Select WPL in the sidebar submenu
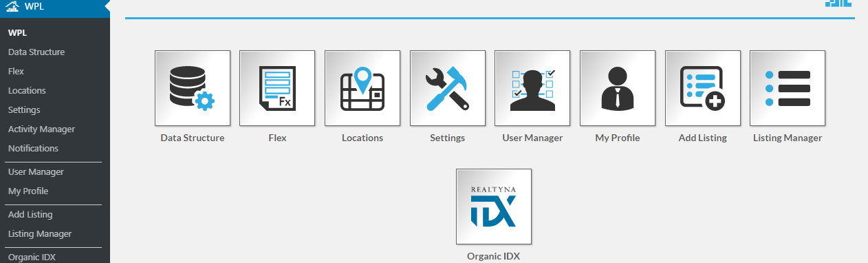This screenshot has width=868, height=263. 17,32
